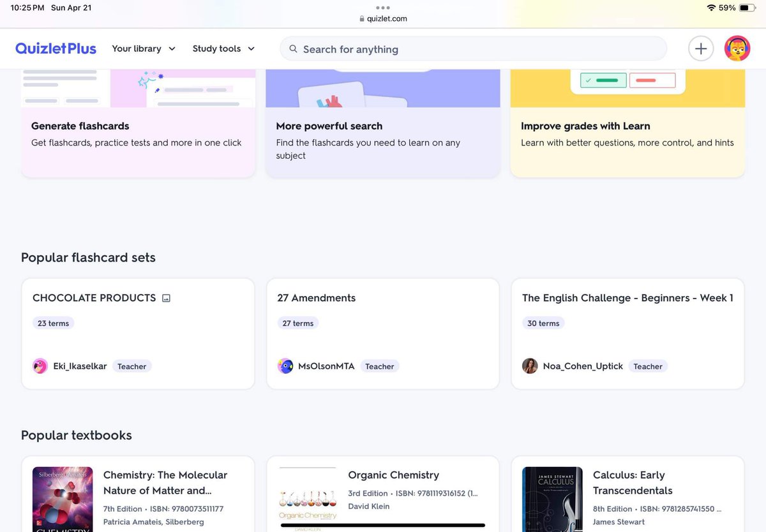Image resolution: width=766 pixels, height=532 pixels.
Task: Click the 8th Edition ISBN text
Action: pyautogui.click(x=657, y=509)
